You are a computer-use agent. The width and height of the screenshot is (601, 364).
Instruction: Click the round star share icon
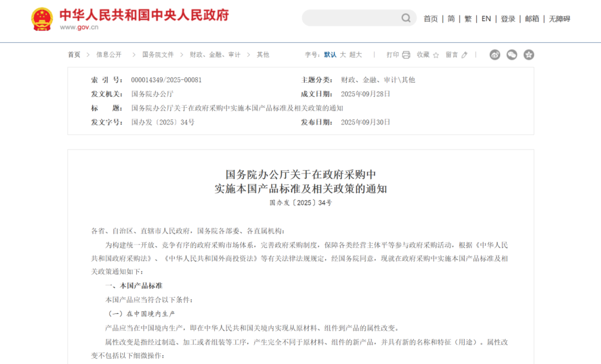(x=528, y=54)
